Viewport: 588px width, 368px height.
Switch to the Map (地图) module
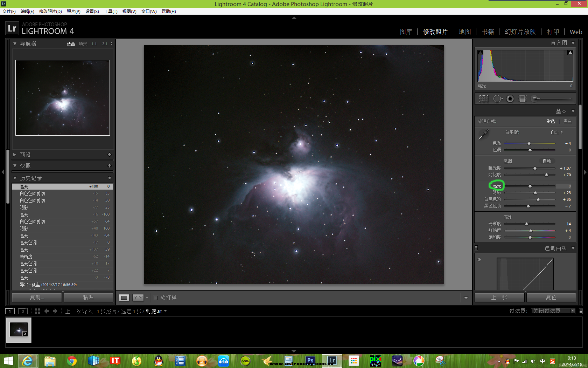click(465, 32)
